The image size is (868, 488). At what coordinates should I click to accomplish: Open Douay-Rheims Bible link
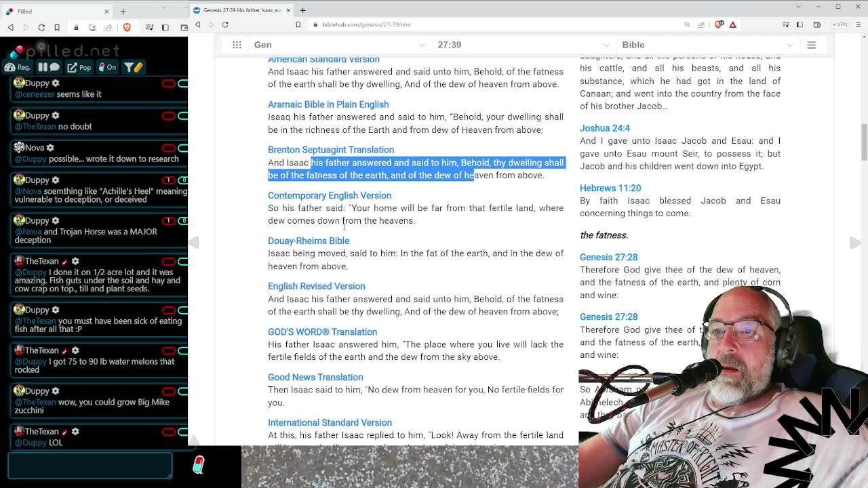coord(309,241)
